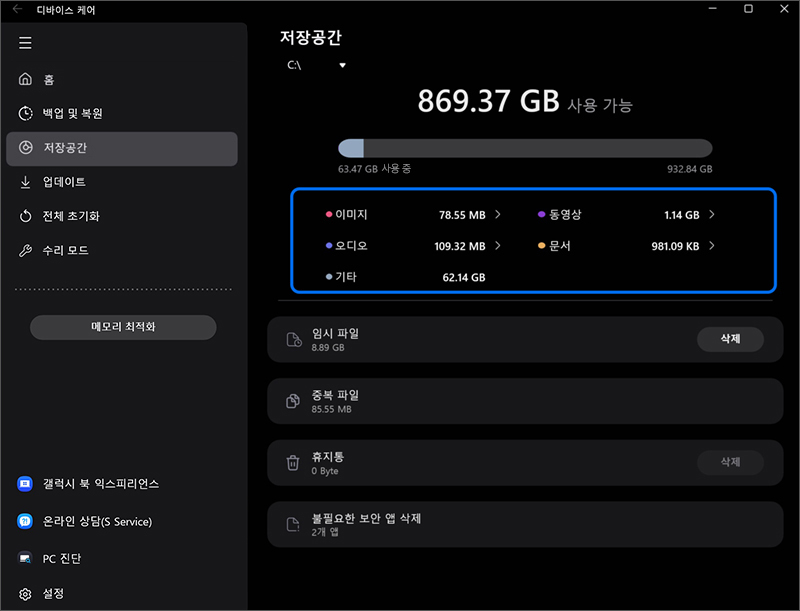The width and height of the screenshot is (800, 611).
Task: Click the PC 진단 monitor icon
Action: point(25,557)
